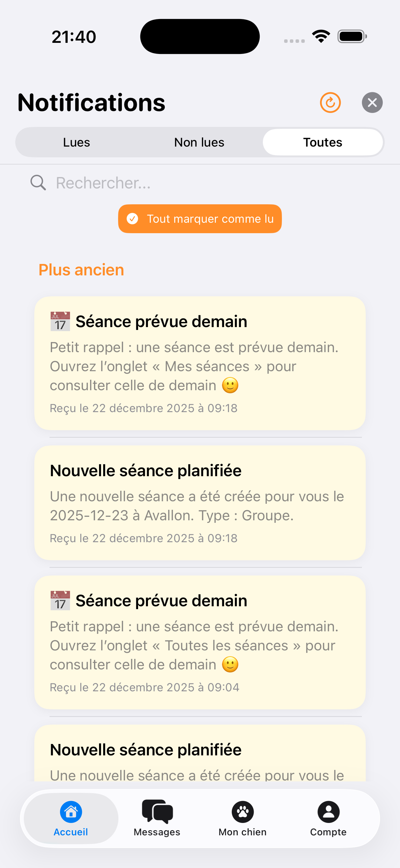Open the Nouvelle séance planifiée notification for Avallon
The image size is (400, 868).
point(200,503)
